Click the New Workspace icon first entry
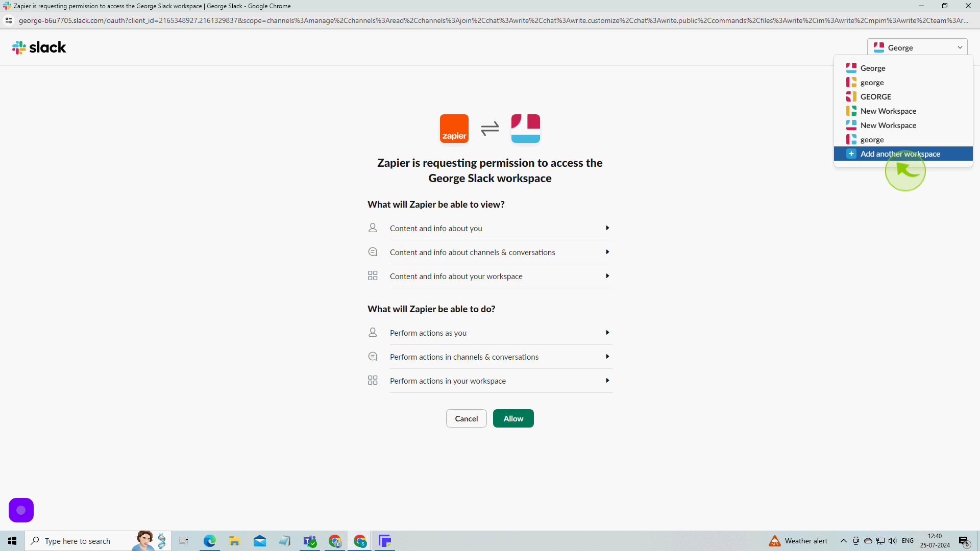The image size is (980, 551). [851, 110]
